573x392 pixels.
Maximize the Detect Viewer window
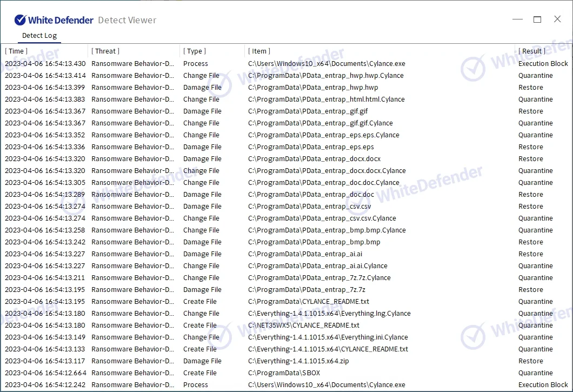(537, 19)
